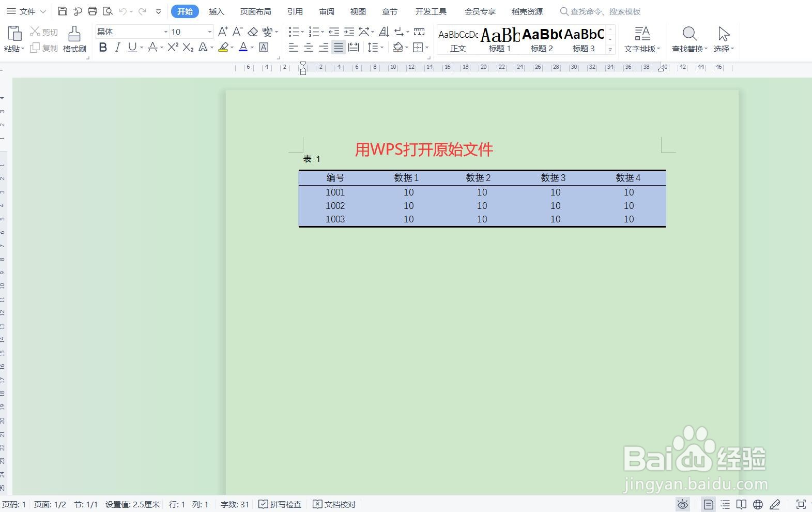The width and height of the screenshot is (812, 512).
Task: Expand the styles gallery more arrow
Action: pos(610,49)
